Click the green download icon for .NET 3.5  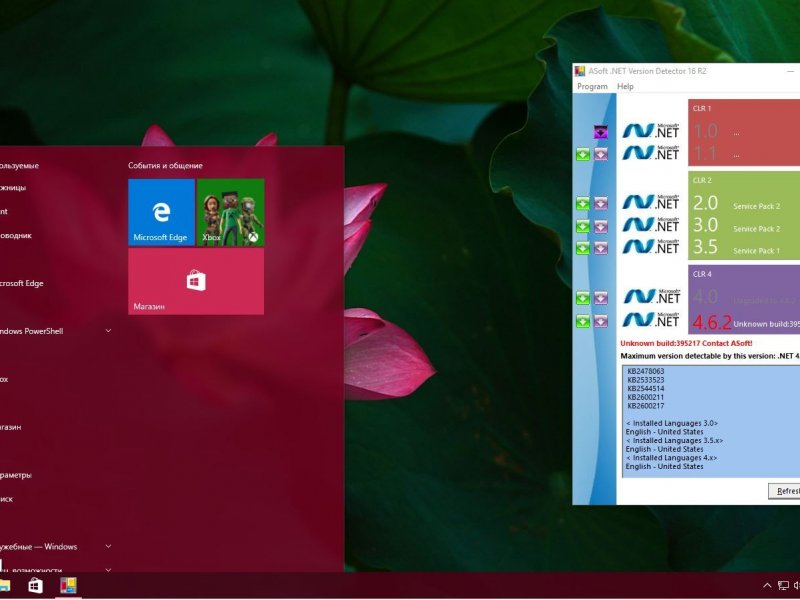coord(583,248)
